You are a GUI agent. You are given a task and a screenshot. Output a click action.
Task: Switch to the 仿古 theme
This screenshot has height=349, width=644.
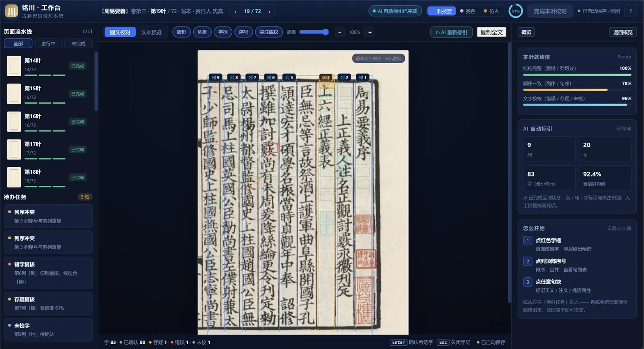click(x=491, y=11)
